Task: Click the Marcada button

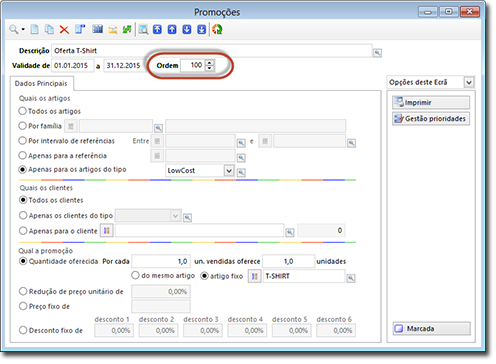Action: click(431, 329)
